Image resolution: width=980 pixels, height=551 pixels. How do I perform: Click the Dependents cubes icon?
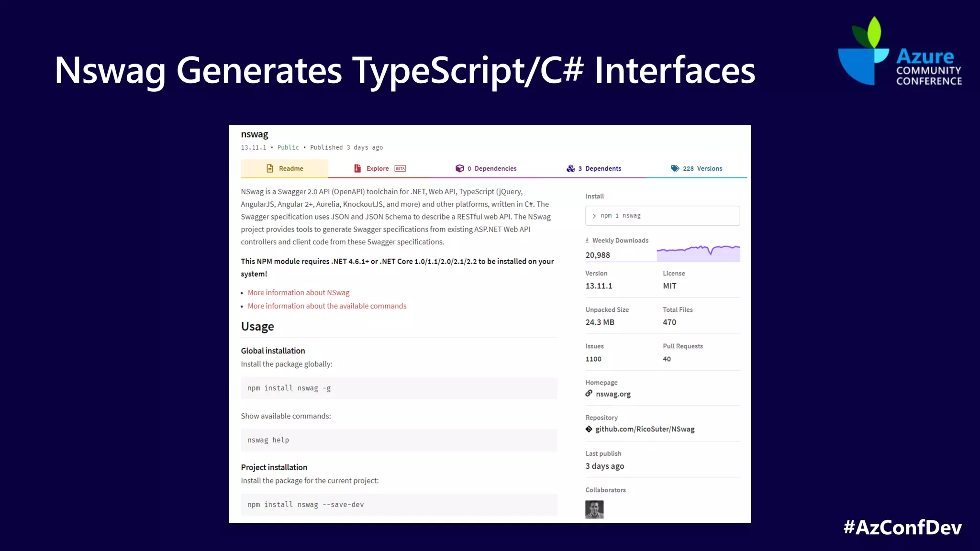[x=571, y=168]
